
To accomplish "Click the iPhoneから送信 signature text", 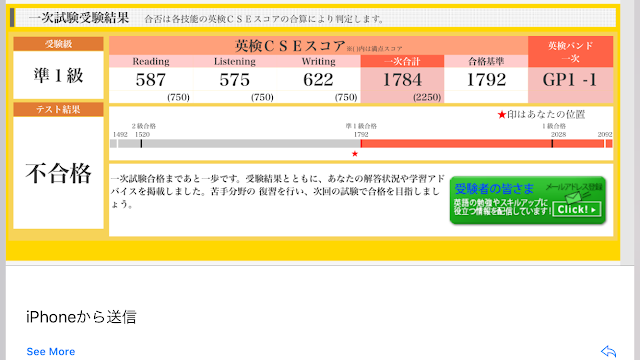I will (x=81, y=317).
